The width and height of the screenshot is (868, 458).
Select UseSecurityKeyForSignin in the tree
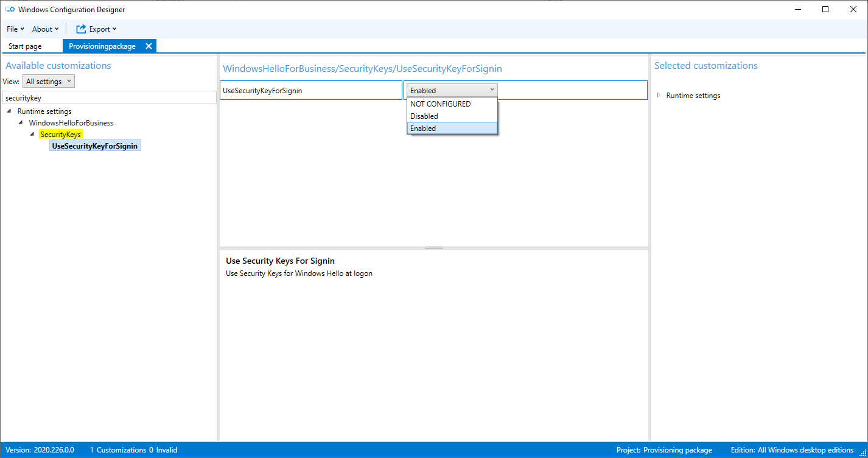coord(96,146)
